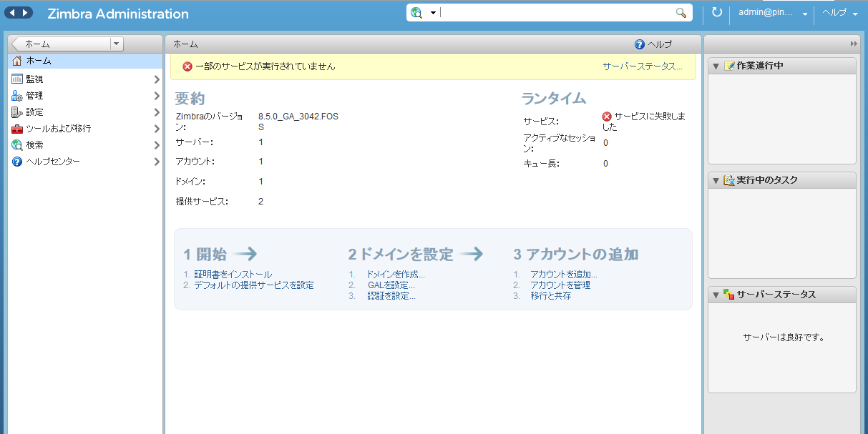
Task: Click the 3 アカウントの追加 step heading
Action: [x=576, y=254]
